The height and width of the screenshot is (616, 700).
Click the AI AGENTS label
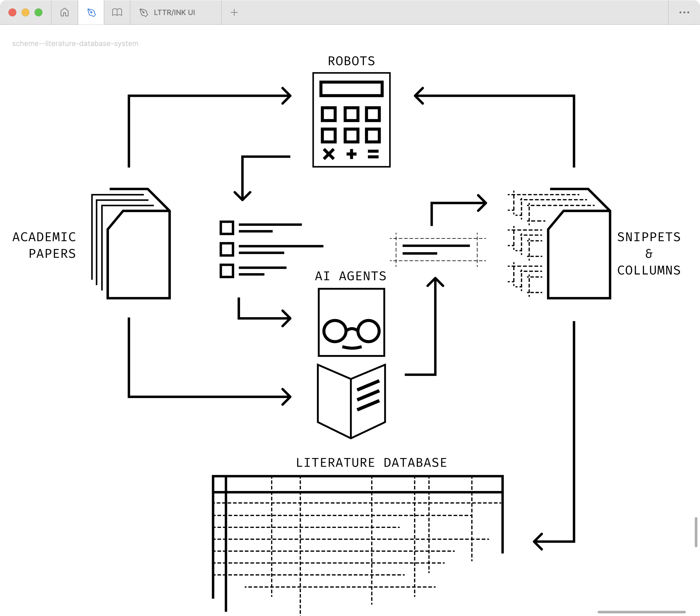[x=351, y=276]
